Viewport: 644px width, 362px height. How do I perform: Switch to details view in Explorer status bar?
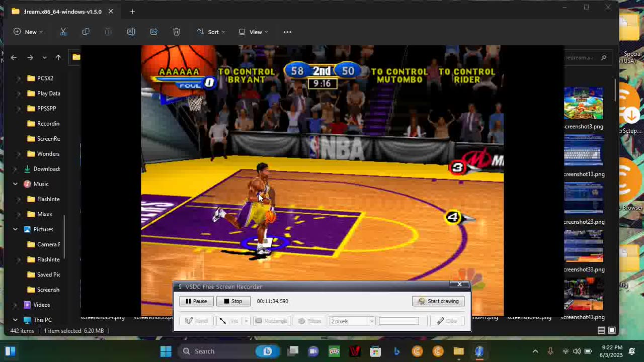click(x=601, y=330)
